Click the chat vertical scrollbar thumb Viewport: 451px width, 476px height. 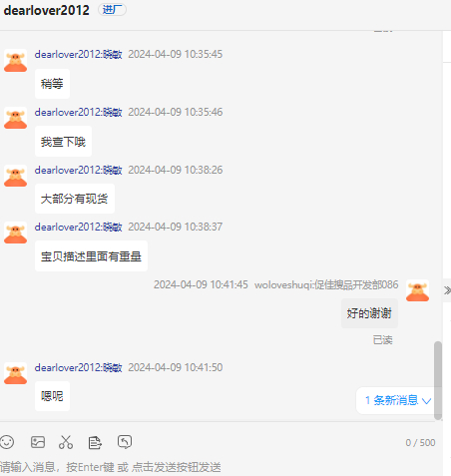[x=438, y=380]
